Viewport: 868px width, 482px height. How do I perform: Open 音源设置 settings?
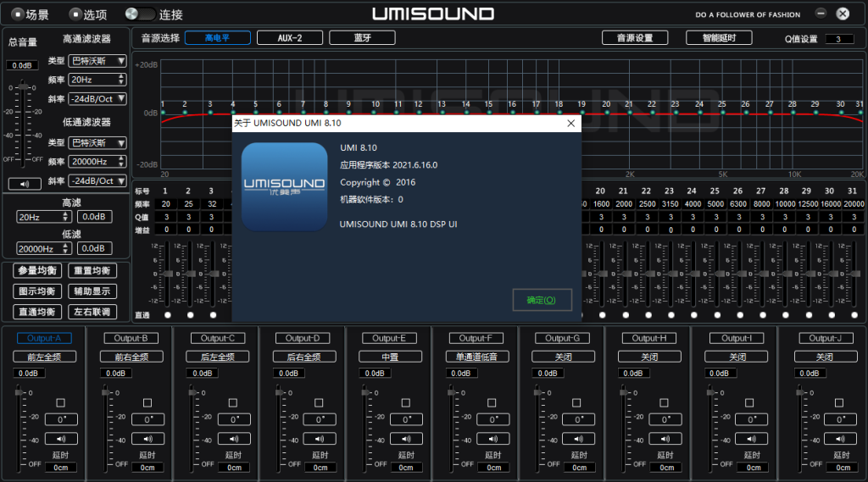coord(635,37)
